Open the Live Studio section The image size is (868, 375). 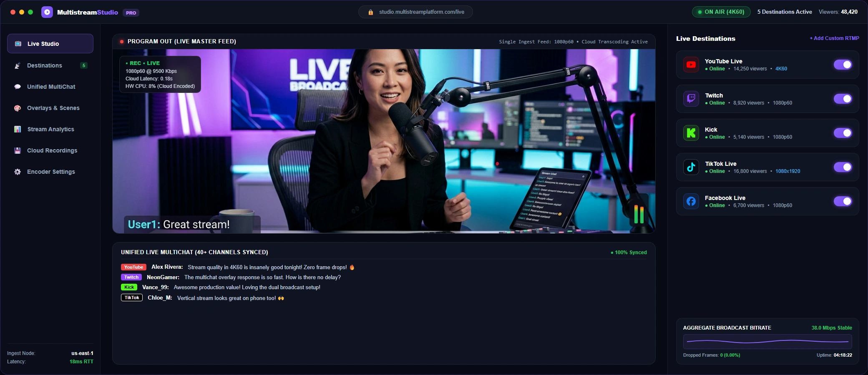[x=50, y=44]
